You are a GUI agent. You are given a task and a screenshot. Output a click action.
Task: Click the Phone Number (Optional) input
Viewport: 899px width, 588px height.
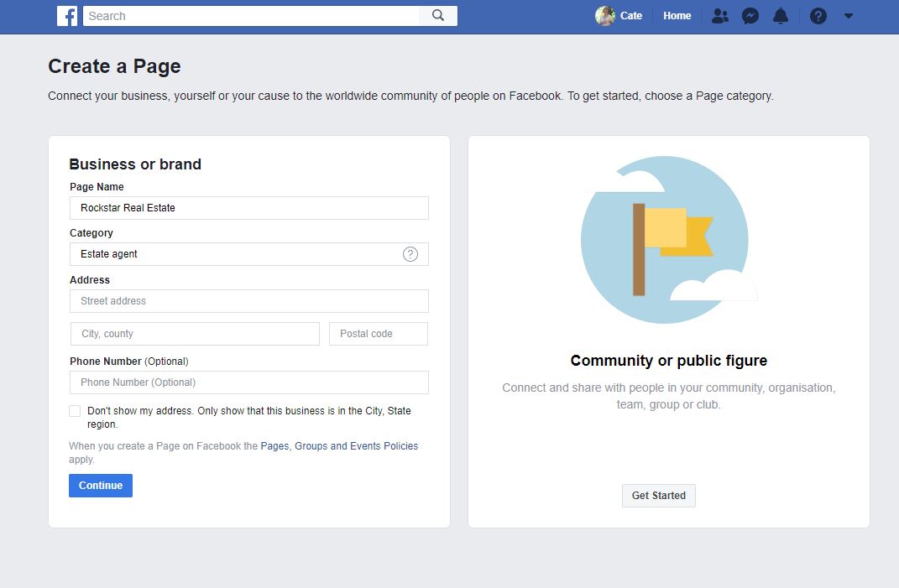click(x=248, y=382)
